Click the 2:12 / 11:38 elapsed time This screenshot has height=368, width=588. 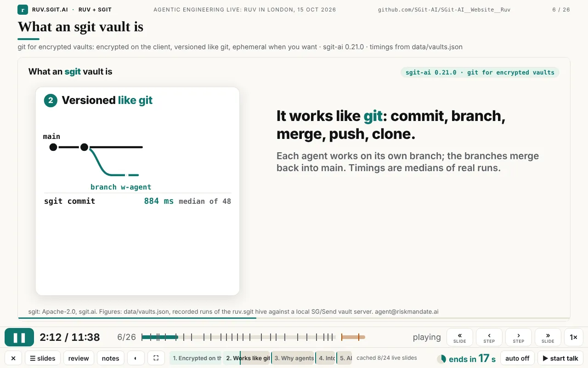[70, 337]
